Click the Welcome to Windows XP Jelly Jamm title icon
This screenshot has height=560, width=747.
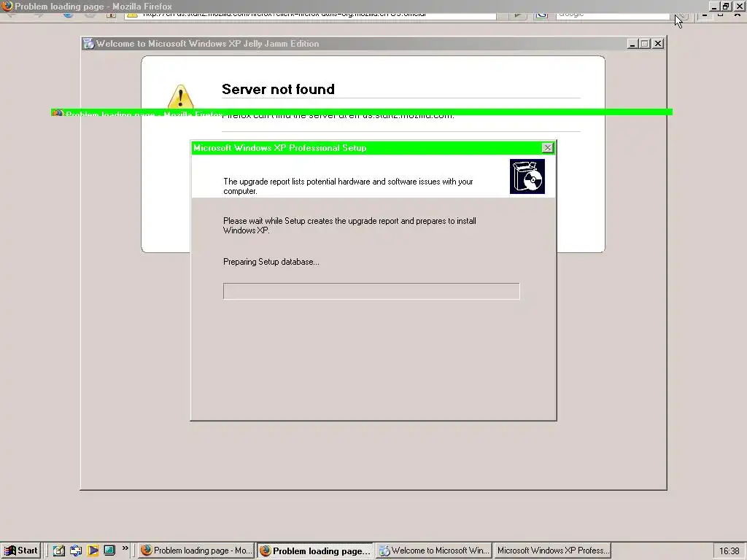pos(88,43)
